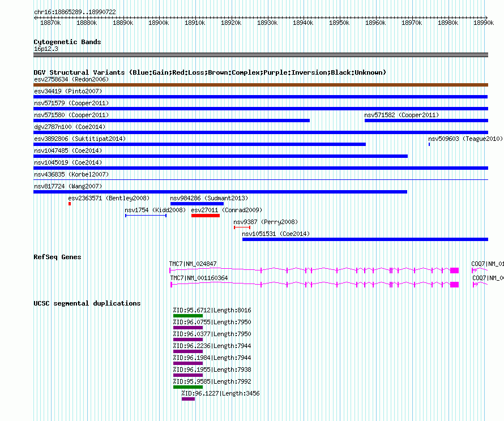Click the %ID:96.1955 Length:7938 duplication
Screen dimensions: 504x421
pos(212,370)
